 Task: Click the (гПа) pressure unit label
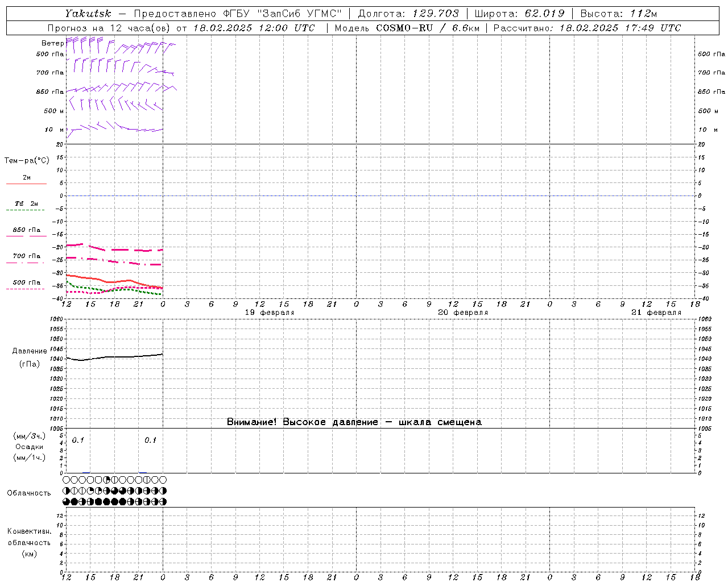(30, 364)
